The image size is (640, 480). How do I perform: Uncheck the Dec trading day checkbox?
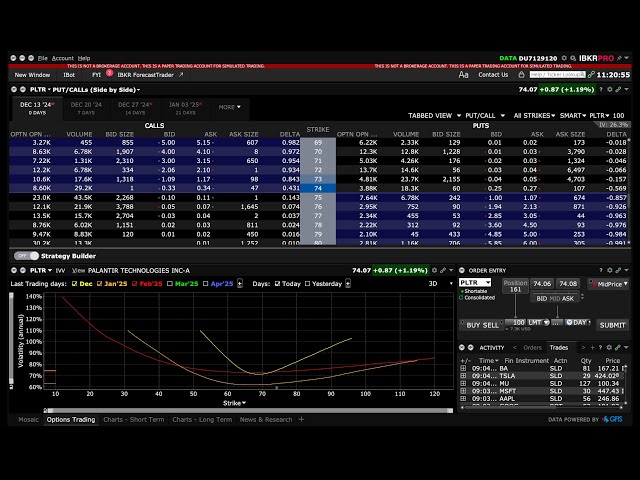click(x=74, y=284)
